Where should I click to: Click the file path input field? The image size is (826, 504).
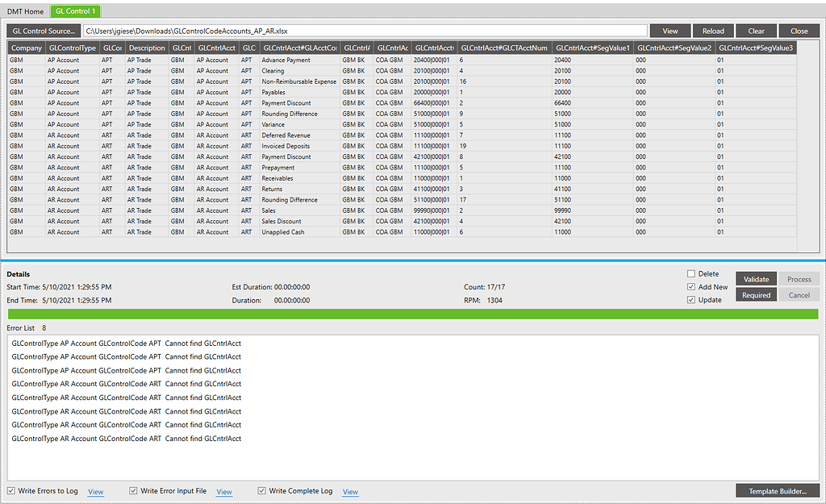[x=363, y=30]
